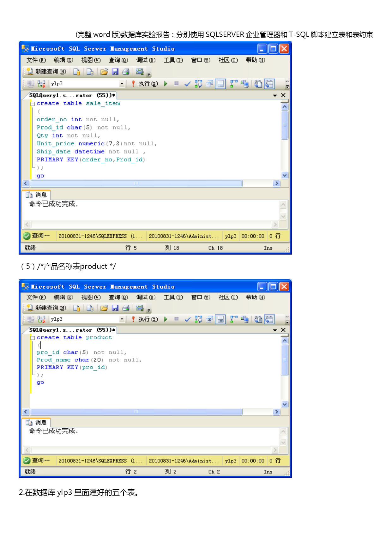This screenshot has height=554, width=392.
Task: Open the 工具 menu in sale_item window
Action: [x=173, y=60]
